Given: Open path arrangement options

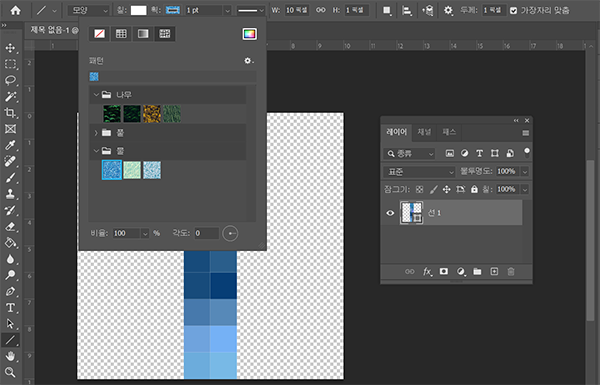Looking at the screenshot, I should 427,11.
